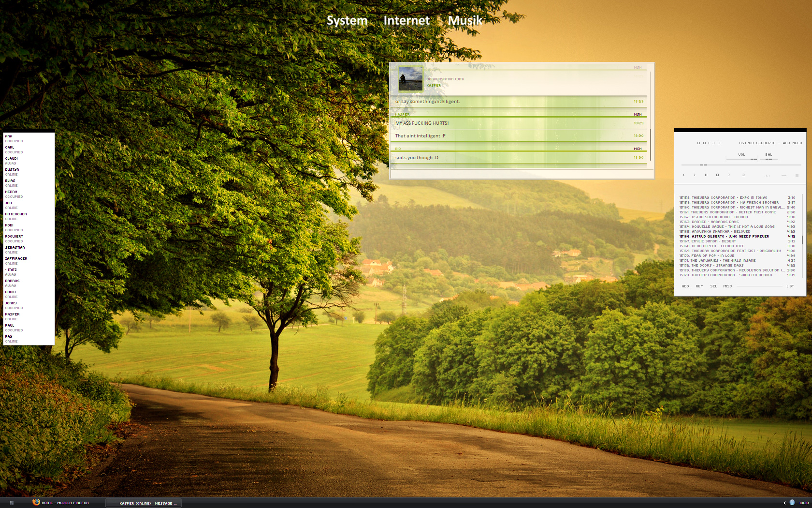Select playlist track My French Brother
This screenshot has width=812, height=508.
(x=737, y=203)
